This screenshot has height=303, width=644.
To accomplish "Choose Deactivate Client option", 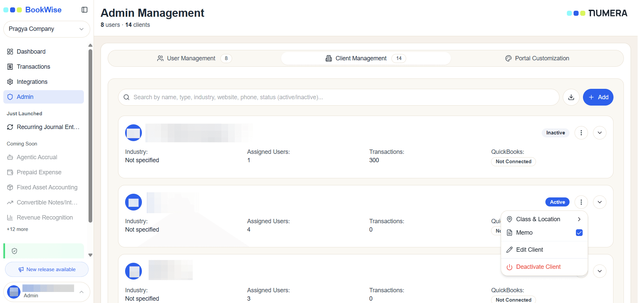I will point(544,267).
